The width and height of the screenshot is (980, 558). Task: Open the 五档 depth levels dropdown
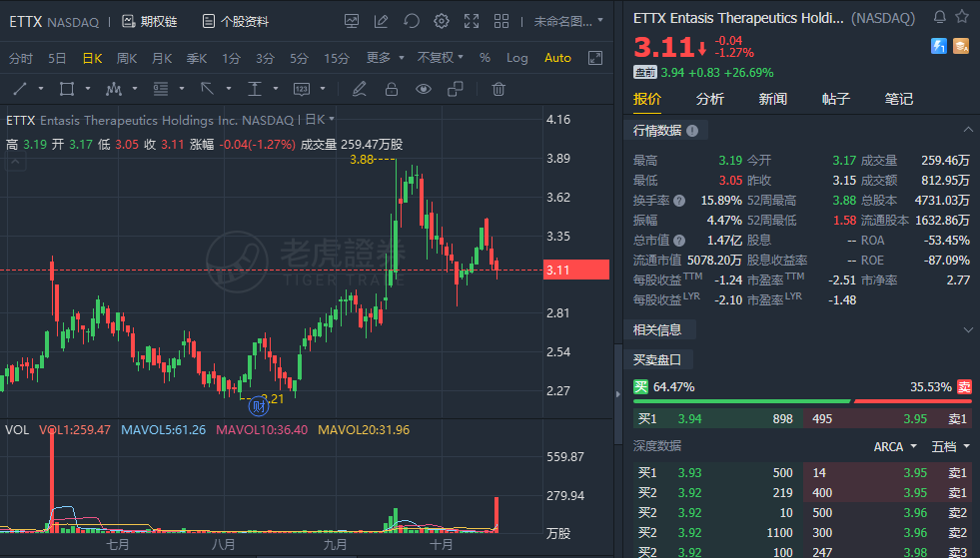click(950, 447)
